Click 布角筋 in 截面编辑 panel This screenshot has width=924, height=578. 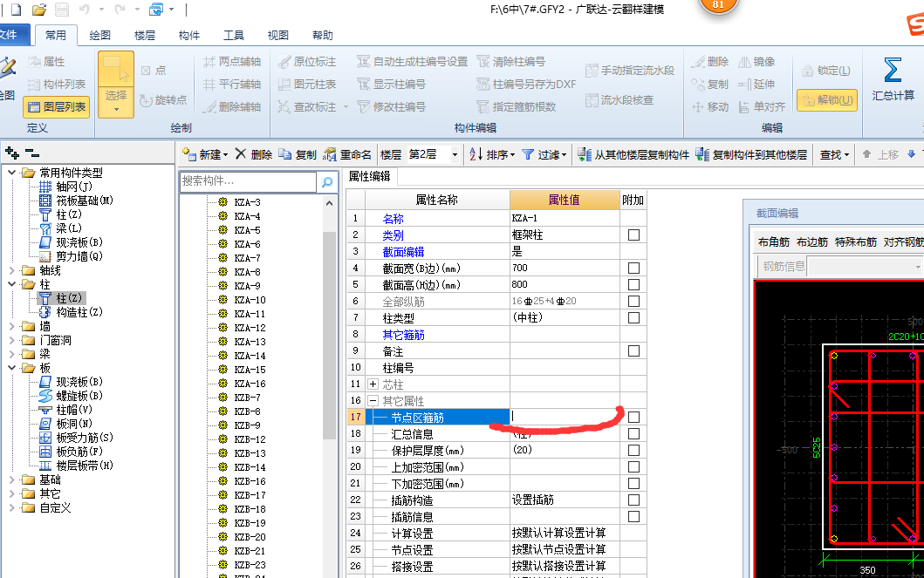click(773, 241)
